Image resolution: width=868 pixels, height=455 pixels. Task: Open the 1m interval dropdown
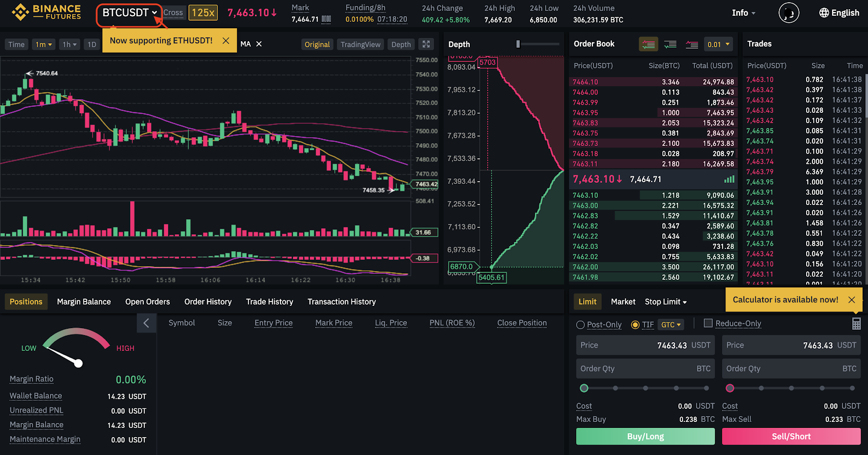click(x=44, y=44)
